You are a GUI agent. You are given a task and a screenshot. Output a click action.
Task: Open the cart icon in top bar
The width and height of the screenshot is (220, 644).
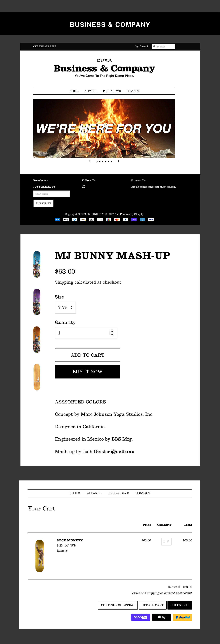[137, 46]
